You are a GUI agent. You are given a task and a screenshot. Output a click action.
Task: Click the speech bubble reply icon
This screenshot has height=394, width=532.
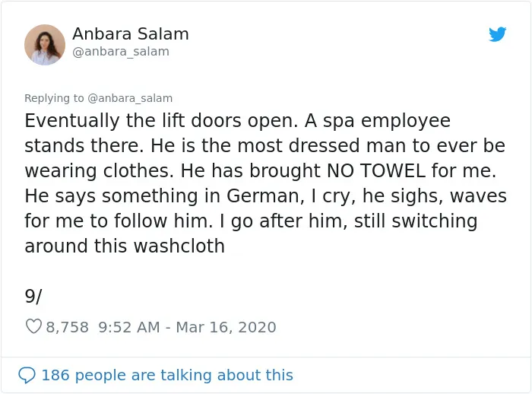pyautogui.click(x=27, y=375)
